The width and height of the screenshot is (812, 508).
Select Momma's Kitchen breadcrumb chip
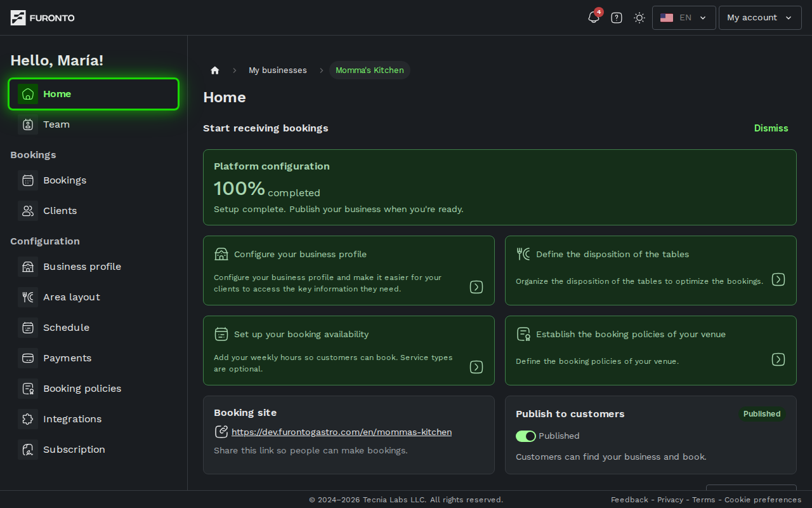pyautogui.click(x=370, y=70)
